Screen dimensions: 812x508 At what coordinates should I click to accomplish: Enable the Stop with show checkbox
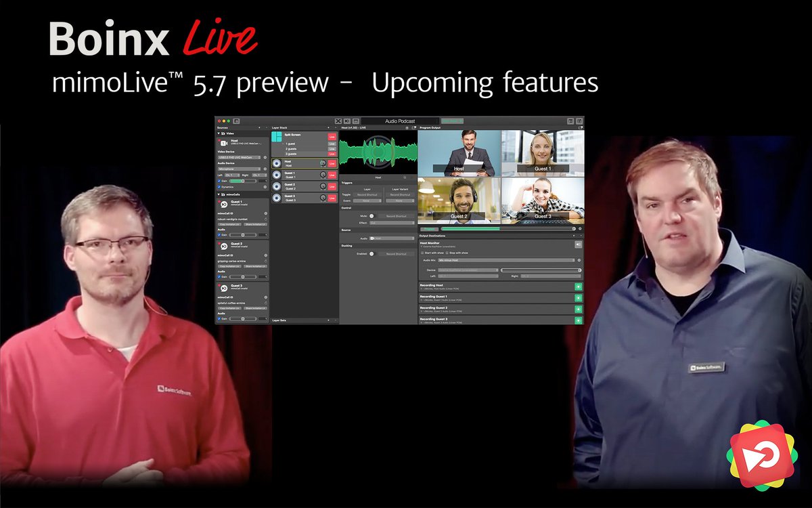[x=447, y=253]
